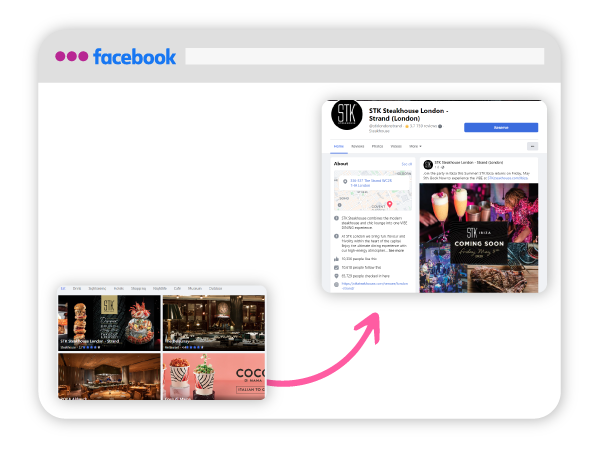The height and width of the screenshot is (450, 600).
Task: Open the STK Steakhouse London - Strand card
Action: pos(109,323)
